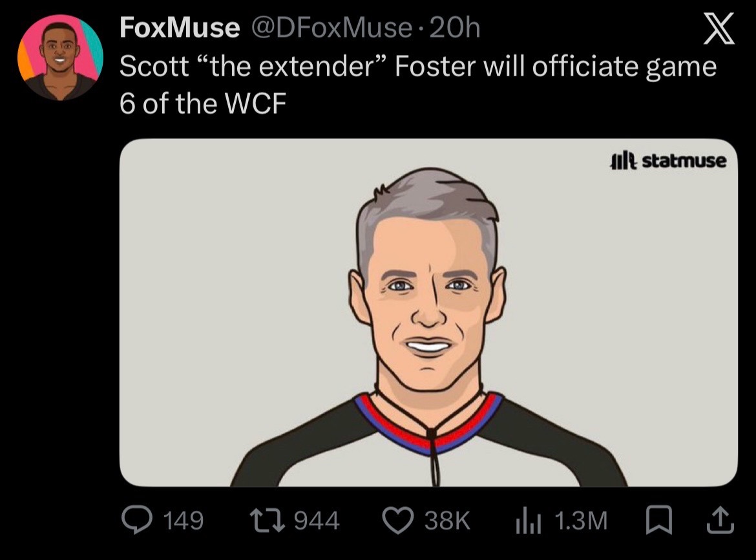756x560 pixels.
Task: Select the 944 reposts count
Action: pos(316,521)
